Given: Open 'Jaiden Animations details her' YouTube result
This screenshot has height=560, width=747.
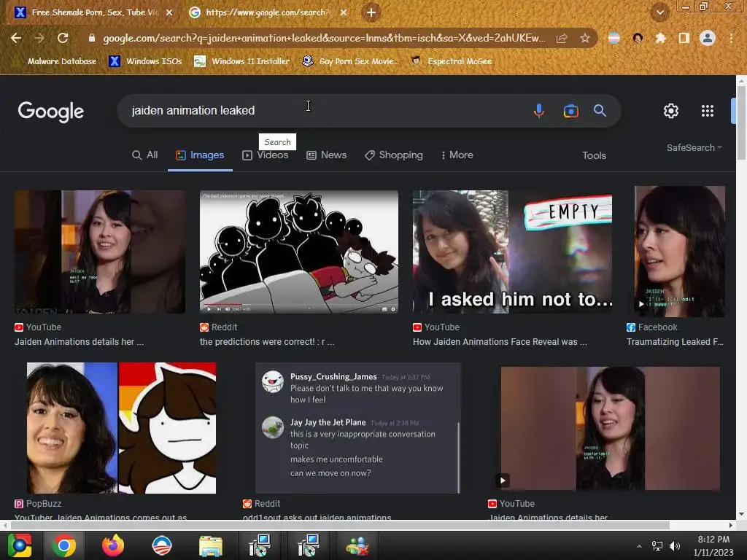Looking at the screenshot, I should pos(79,342).
